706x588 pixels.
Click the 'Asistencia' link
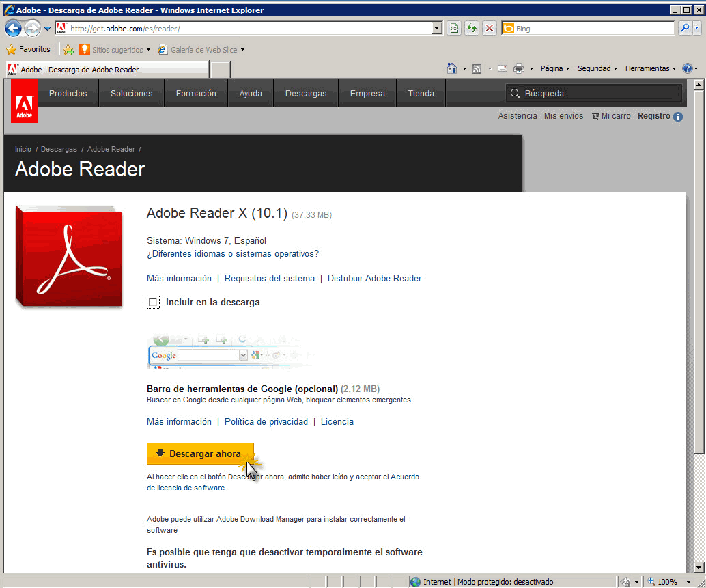(518, 116)
